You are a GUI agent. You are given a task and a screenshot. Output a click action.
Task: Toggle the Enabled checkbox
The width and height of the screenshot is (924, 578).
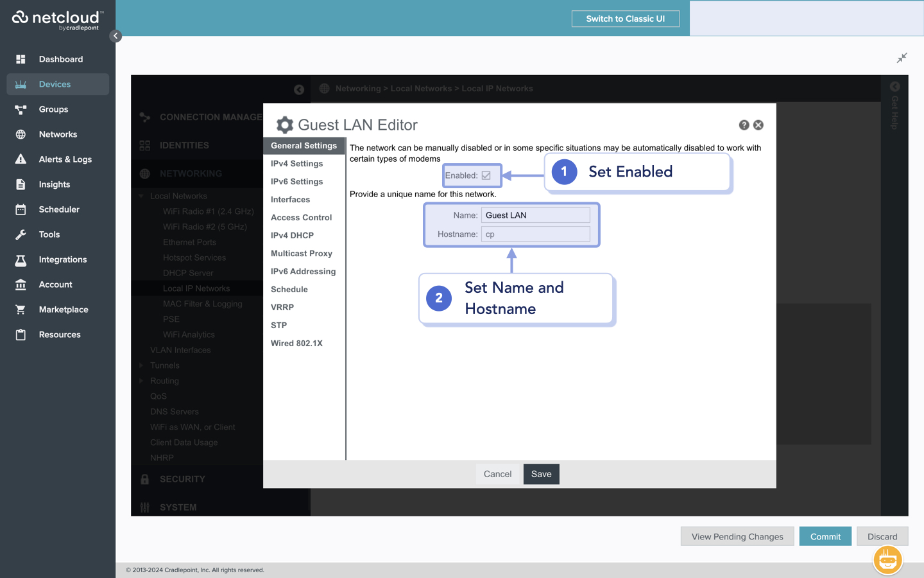[486, 175]
